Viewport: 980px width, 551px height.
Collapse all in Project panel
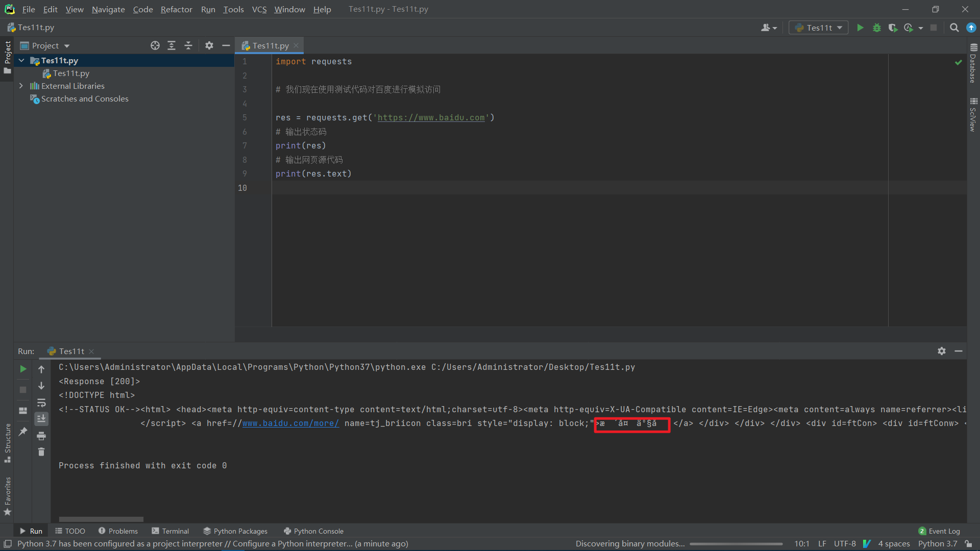tap(188, 45)
